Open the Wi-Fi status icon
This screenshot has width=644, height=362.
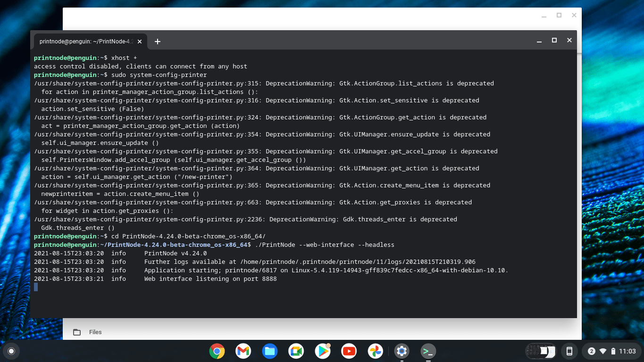tap(602, 351)
